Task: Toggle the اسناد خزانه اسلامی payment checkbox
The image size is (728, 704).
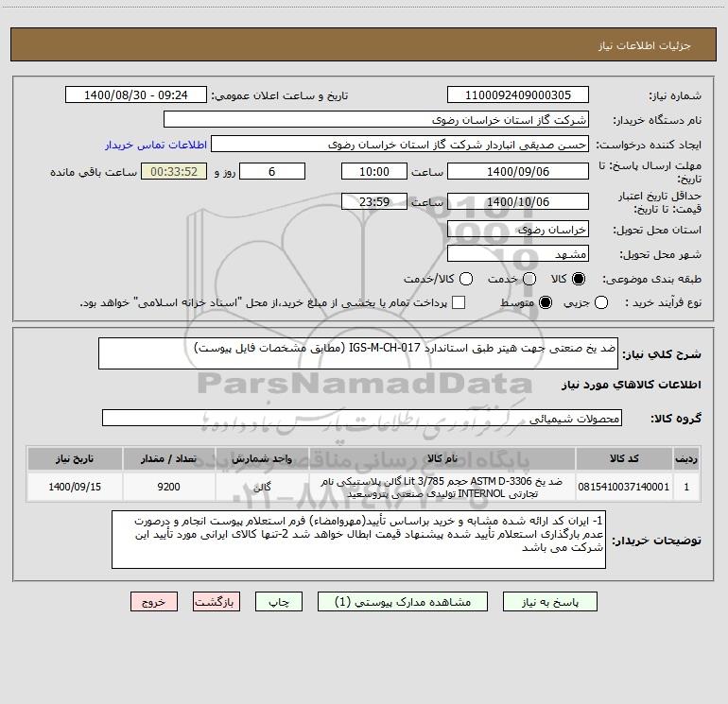Action: point(459,302)
